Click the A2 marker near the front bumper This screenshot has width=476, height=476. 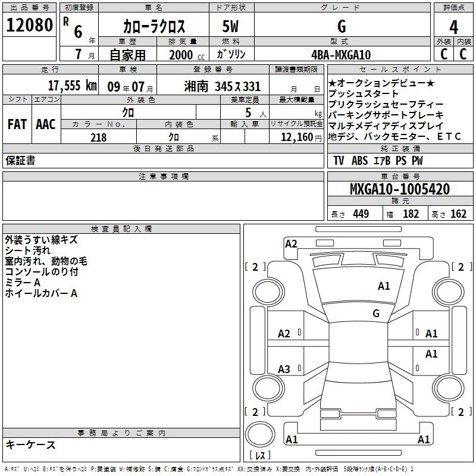coord(291,243)
